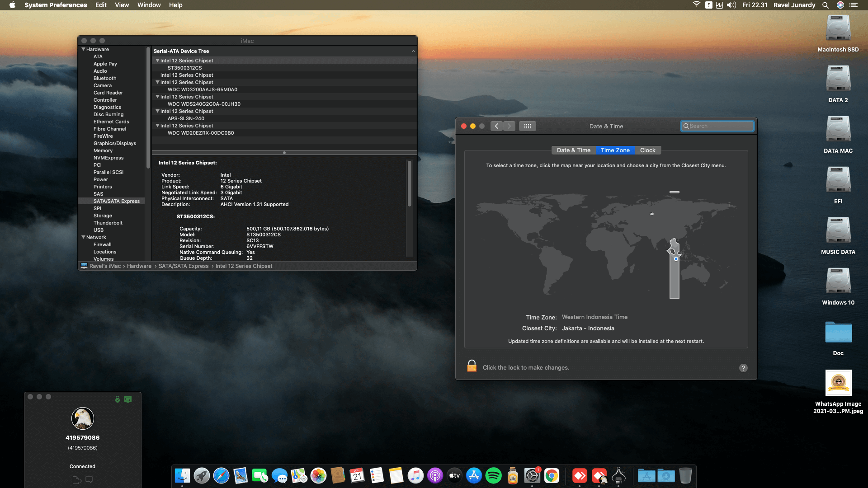Screen dimensions: 868x488
Task: Click the iMac sidebar scrollbar
Action: pos(148,108)
